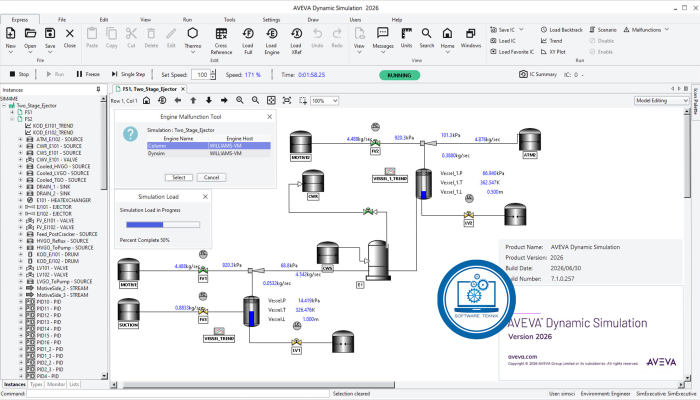
Task: Open the File menu tab
Action: [x=62, y=20]
